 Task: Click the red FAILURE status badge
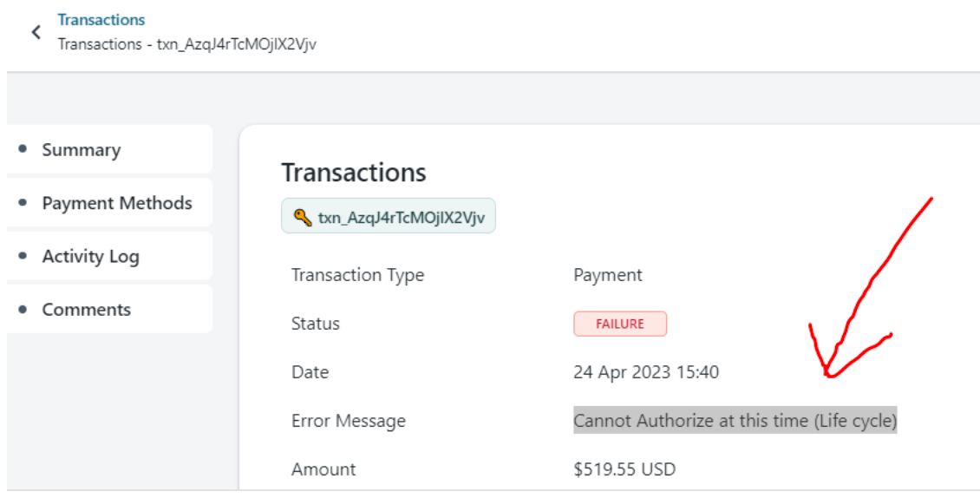pos(619,324)
